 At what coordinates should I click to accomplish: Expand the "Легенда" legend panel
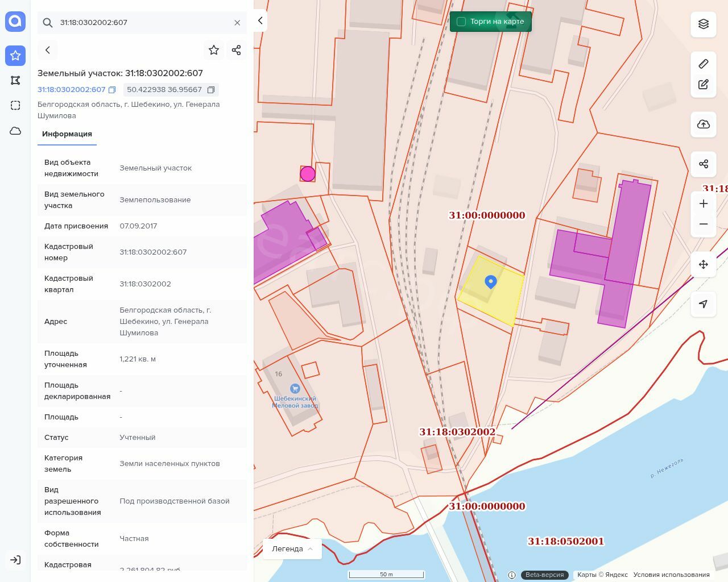pyautogui.click(x=292, y=548)
